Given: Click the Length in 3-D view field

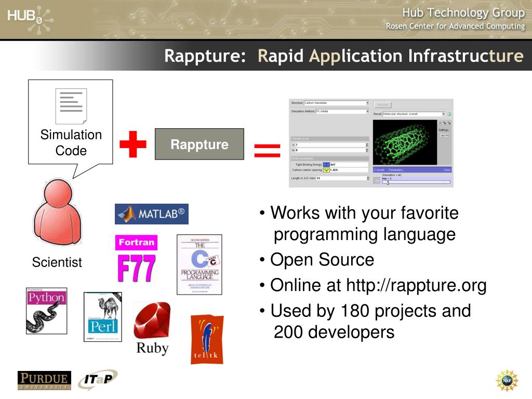Looking at the screenshot, I should [341, 178].
